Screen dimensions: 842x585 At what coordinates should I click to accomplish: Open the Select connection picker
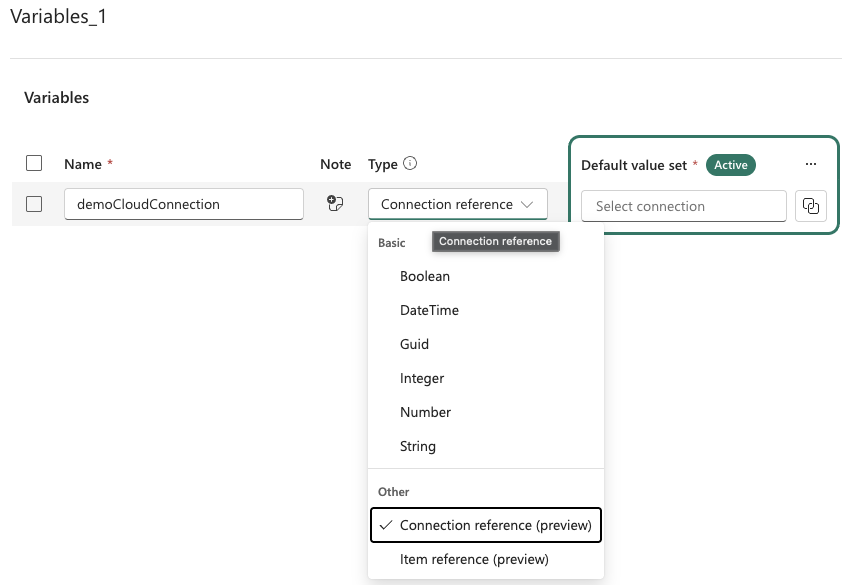point(683,206)
